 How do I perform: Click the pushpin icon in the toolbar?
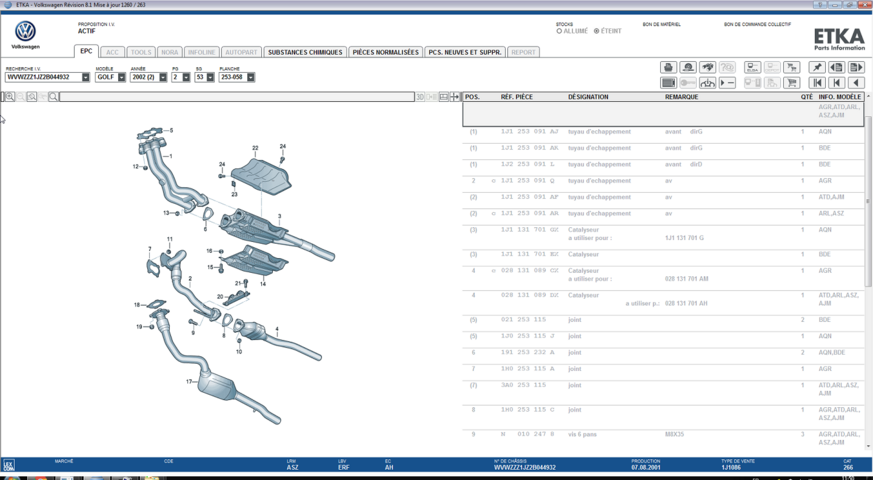817,67
